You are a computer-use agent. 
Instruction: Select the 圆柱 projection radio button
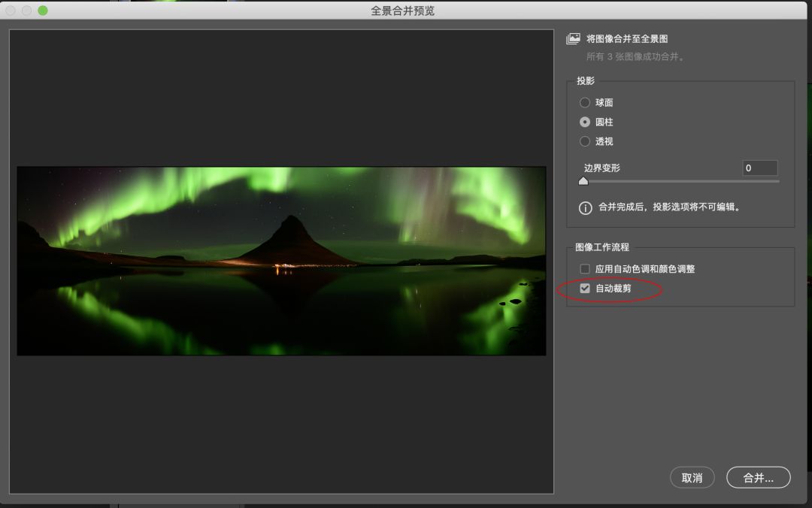point(585,122)
